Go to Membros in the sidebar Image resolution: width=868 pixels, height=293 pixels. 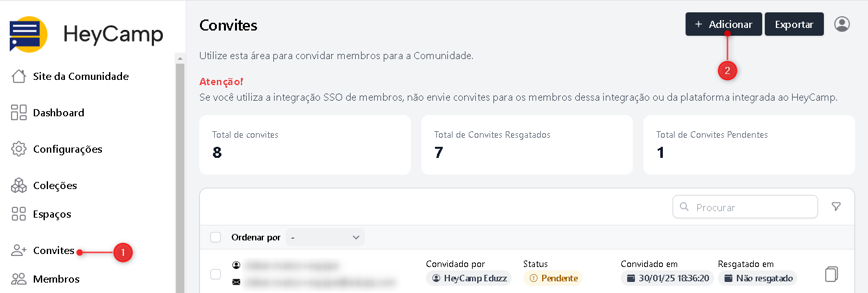coord(56,279)
